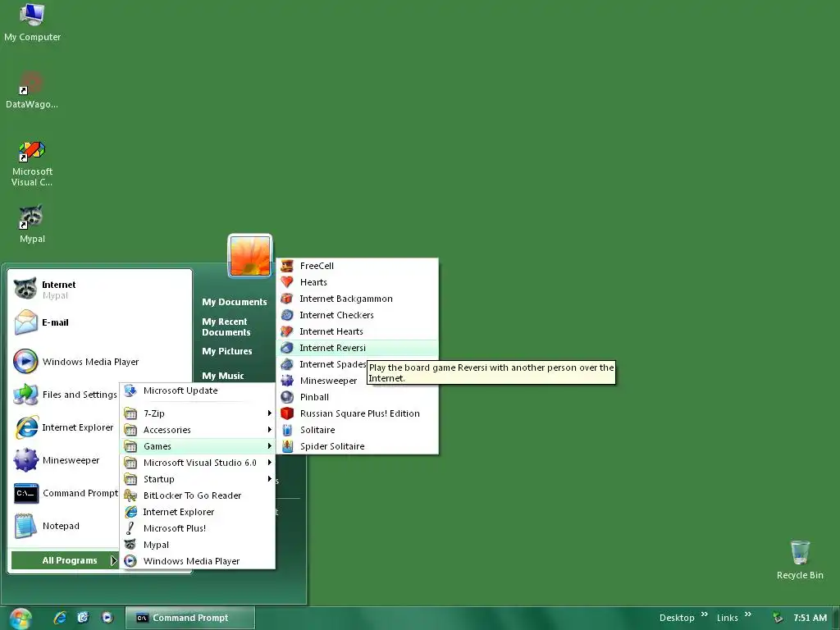The height and width of the screenshot is (630, 840).
Task: Expand the 7-Zip program folder
Action: tap(198, 413)
